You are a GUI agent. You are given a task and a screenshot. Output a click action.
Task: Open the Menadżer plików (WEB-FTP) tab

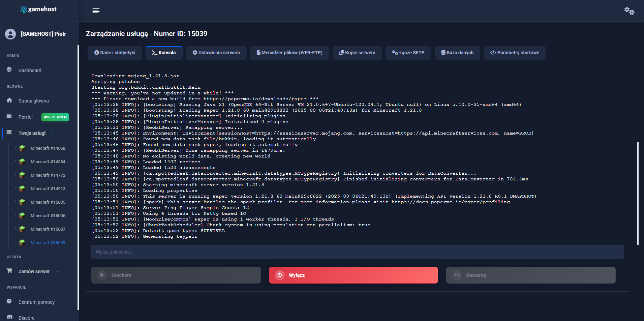tap(289, 53)
